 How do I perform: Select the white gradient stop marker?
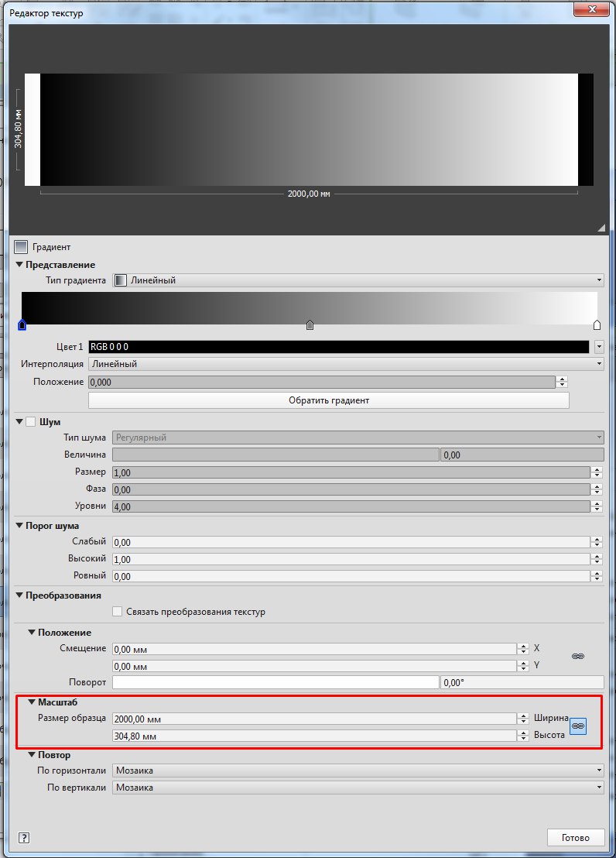point(597,325)
